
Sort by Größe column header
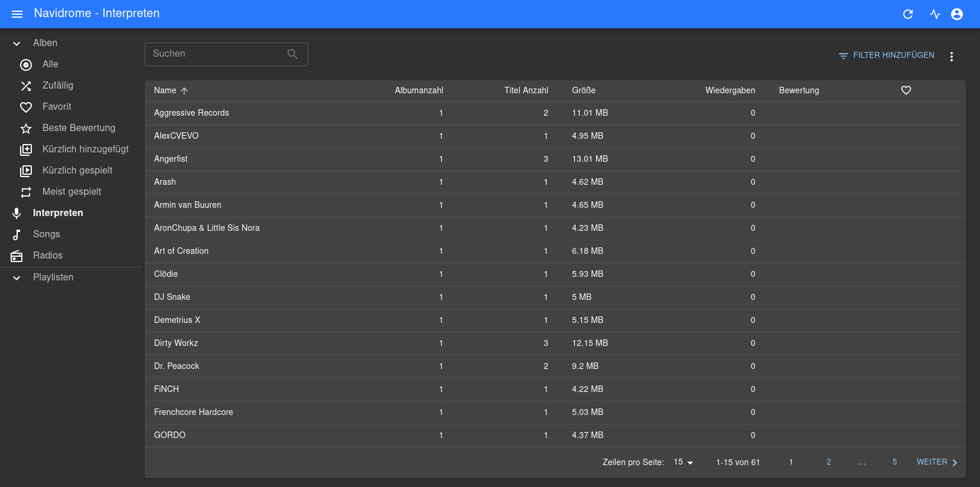click(x=584, y=90)
